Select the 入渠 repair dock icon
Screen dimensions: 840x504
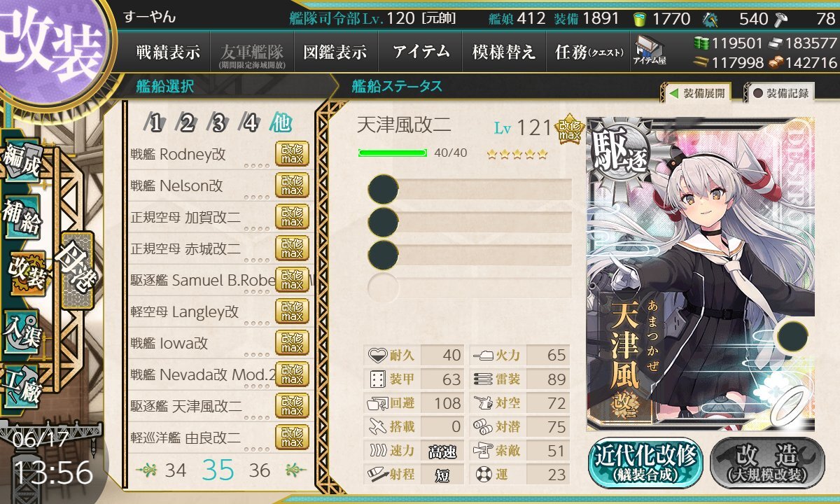[21, 330]
